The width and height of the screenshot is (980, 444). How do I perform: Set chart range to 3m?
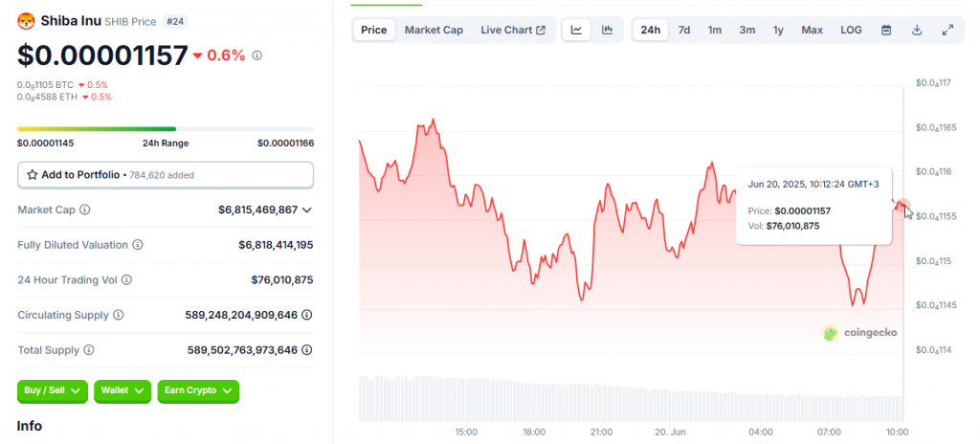[746, 30]
